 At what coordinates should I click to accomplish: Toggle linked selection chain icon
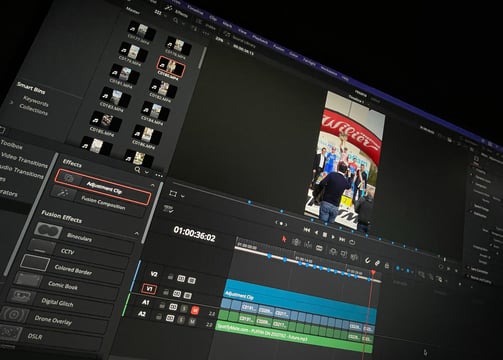pyautogui.click(x=377, y=263)
